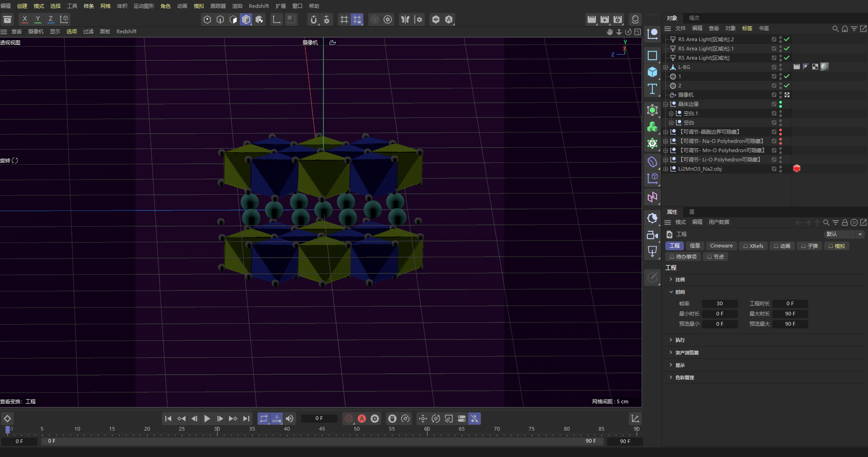
Task: Play the animation forward
Action: 207,419
